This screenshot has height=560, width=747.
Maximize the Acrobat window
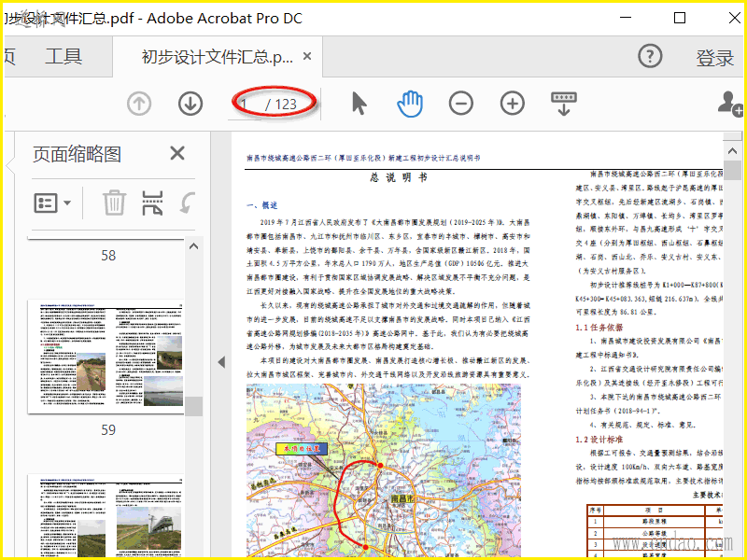680,18
